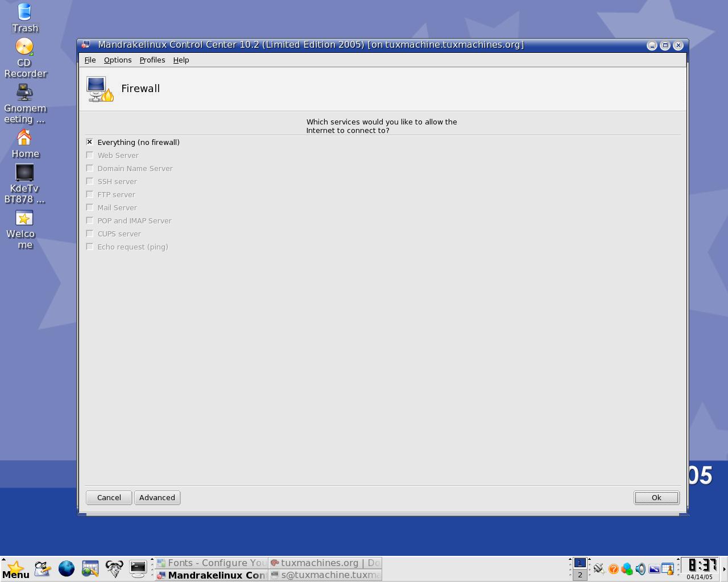Toggle the FTP server checkbox
The height and width of the screenshot is (582, 728).
(x=89, y=194)
